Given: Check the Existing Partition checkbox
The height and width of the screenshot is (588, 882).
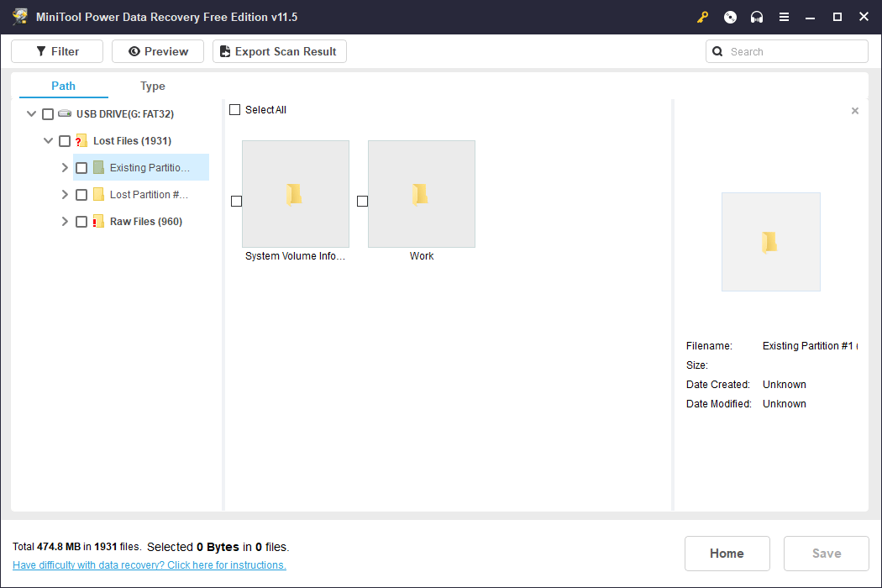Looking at the screenshot, I should click(x=81, y=168).
